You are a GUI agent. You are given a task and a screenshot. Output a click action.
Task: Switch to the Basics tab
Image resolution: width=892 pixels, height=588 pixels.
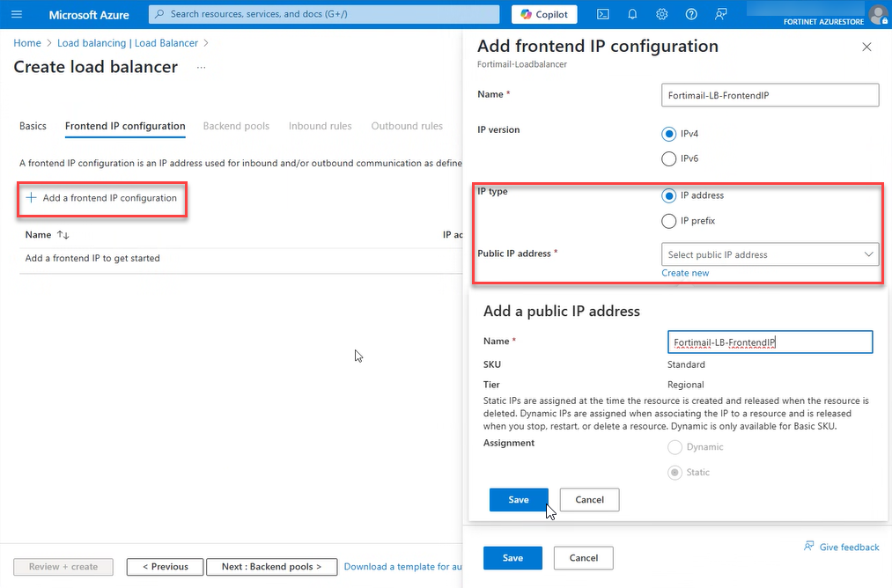point(33,126)
